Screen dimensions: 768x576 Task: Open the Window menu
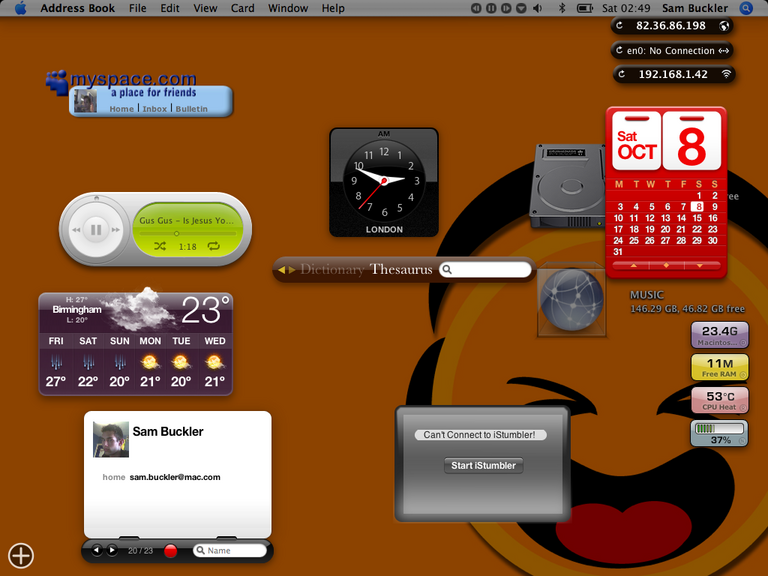[x=288, y=8]
